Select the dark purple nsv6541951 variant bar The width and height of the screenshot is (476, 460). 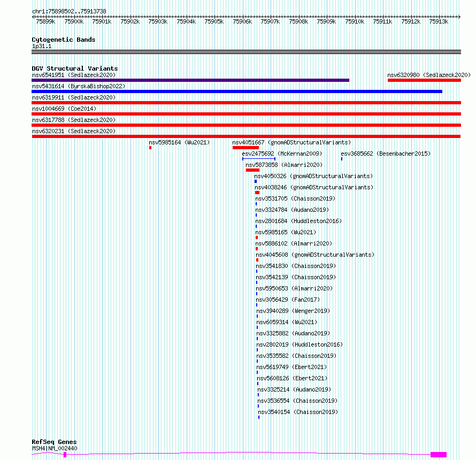pyautogui.click(x=190, y=80)
